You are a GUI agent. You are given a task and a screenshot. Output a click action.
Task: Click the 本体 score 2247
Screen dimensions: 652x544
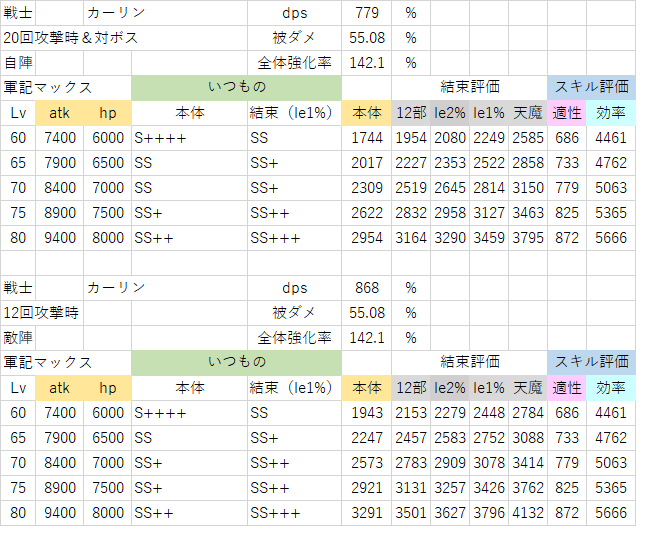[x=366, y=438]
